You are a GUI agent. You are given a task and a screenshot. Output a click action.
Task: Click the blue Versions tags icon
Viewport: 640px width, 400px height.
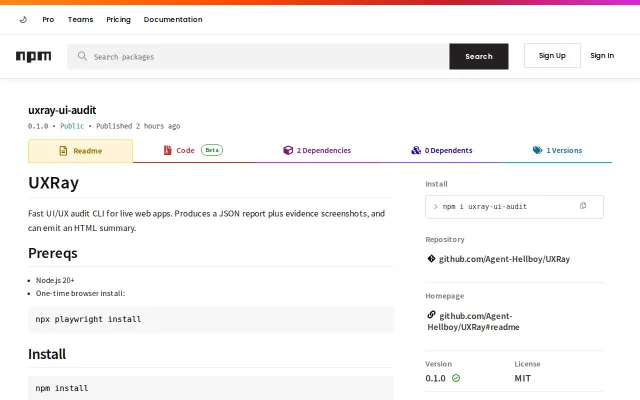(538, 150)
